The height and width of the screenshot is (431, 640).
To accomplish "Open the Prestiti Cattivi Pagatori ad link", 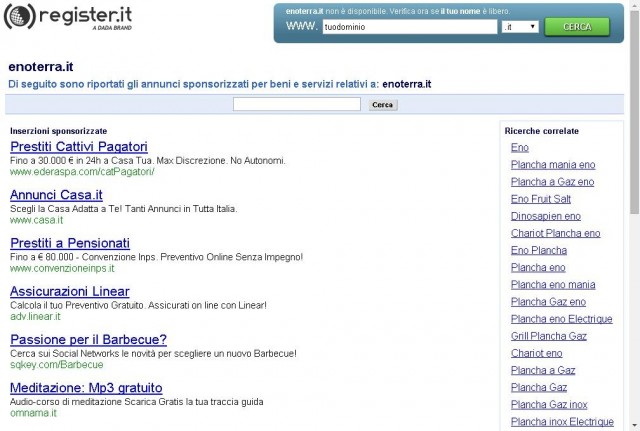I will click(79, 147).
